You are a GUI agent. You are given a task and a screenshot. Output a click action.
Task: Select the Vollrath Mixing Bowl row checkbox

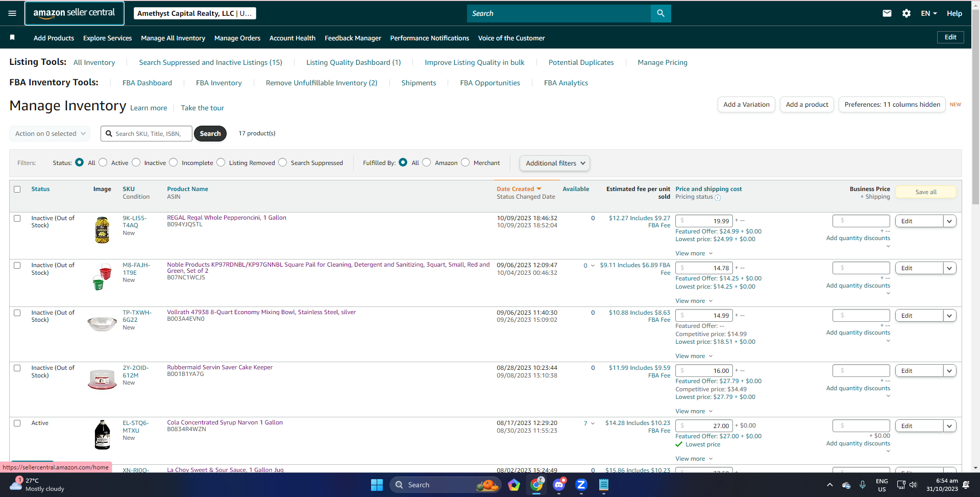click(17, 313)
